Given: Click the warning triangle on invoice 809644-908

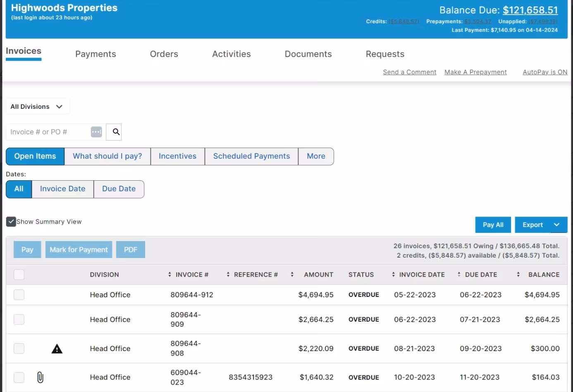Looking at the screenshot, I should 57,349.
